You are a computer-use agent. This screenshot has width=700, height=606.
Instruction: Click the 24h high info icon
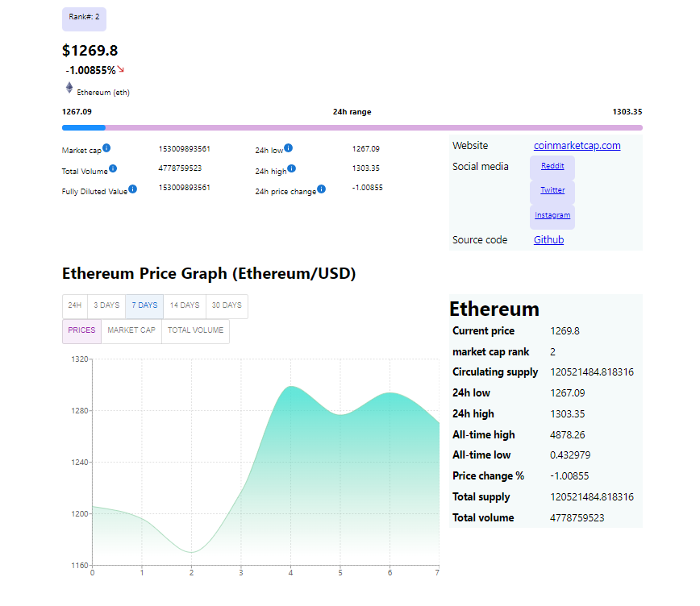point(291,168)
